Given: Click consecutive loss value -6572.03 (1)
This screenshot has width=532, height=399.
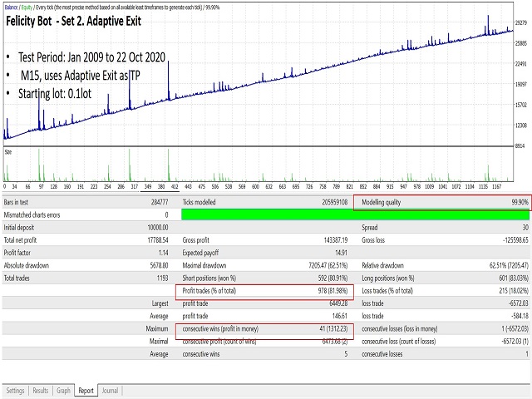Looking at the screenshot, I should click(515, 342).
